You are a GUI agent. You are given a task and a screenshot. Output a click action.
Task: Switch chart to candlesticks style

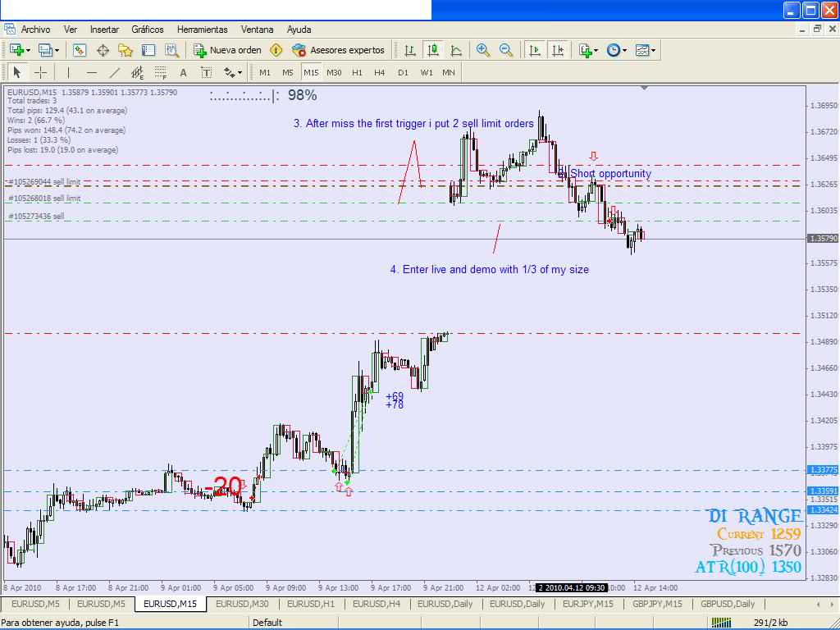click(433, 50)
